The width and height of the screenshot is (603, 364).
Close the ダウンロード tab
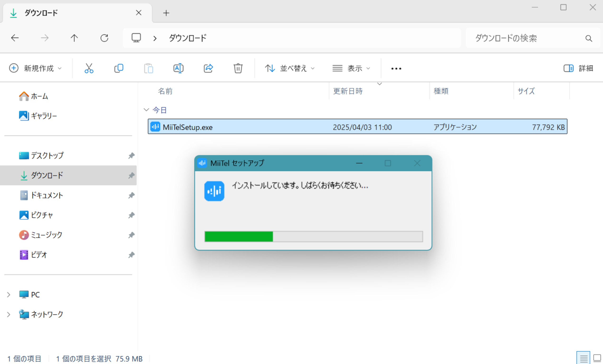(139, 13)
